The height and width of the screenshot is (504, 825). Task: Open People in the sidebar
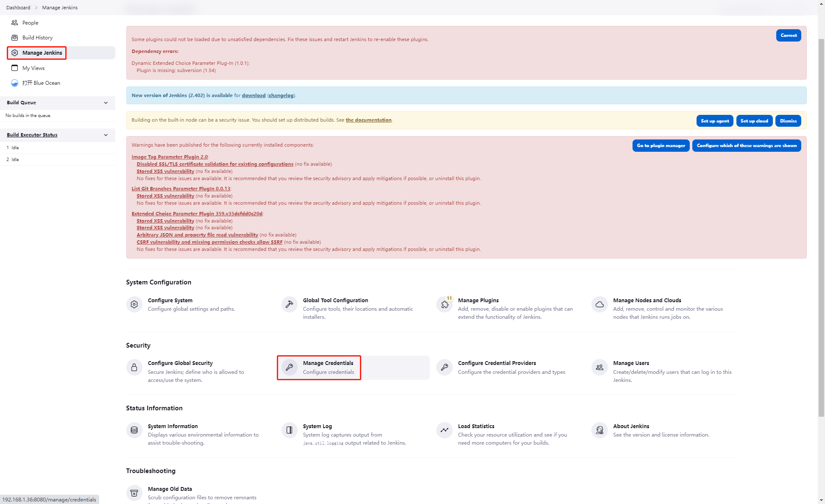[30, 22]
